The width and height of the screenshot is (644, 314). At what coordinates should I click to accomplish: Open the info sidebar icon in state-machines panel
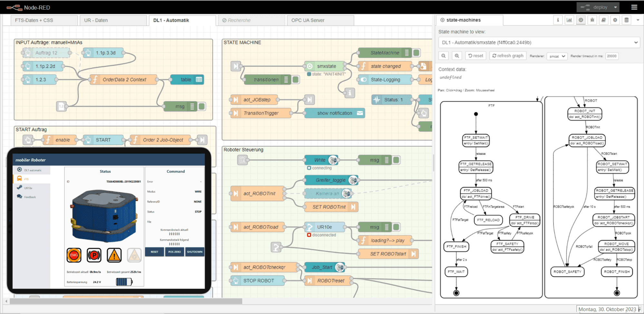coord(558,20)
